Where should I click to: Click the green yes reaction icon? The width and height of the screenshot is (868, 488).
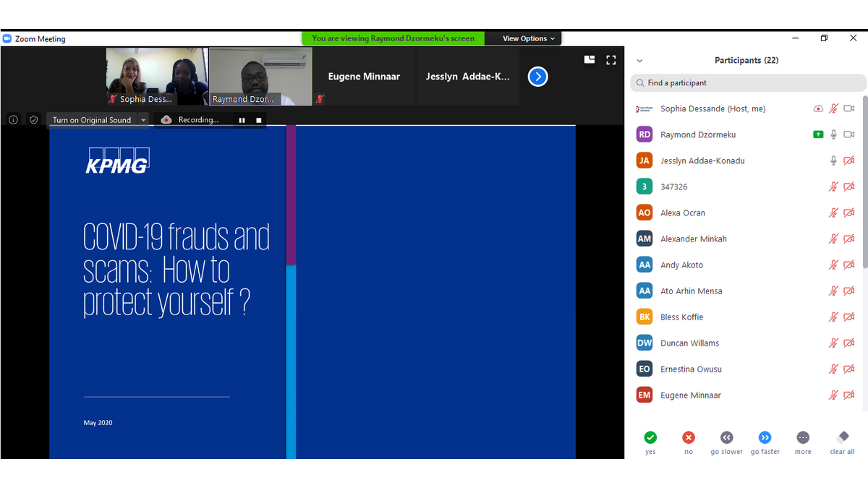point(650,437)
